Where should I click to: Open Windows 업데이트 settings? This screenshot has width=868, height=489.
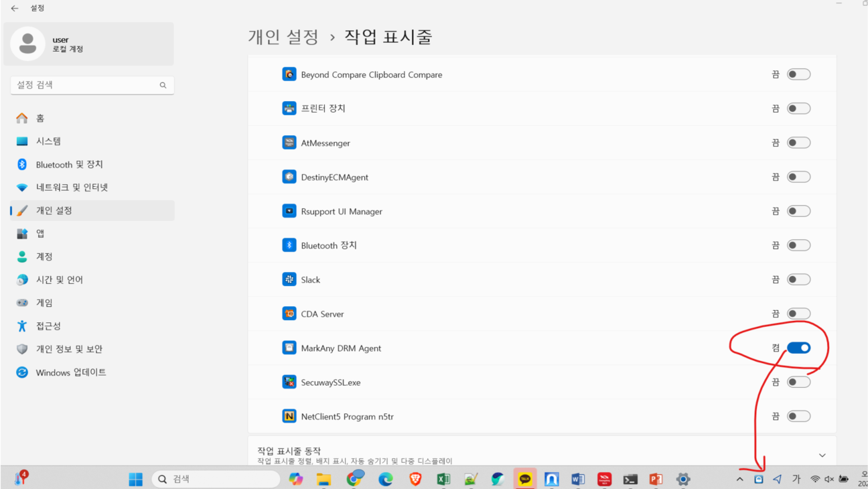pyautogui.click(x=92, y=372)
